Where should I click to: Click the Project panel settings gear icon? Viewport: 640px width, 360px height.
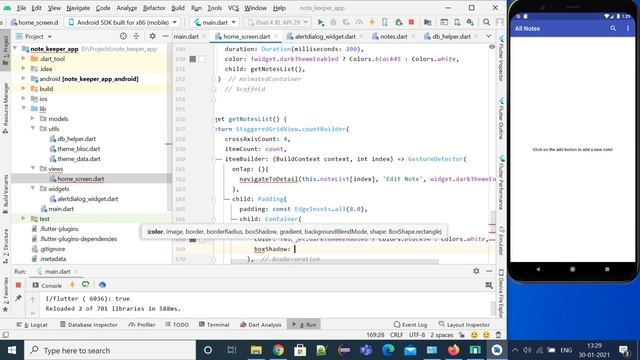152,36
